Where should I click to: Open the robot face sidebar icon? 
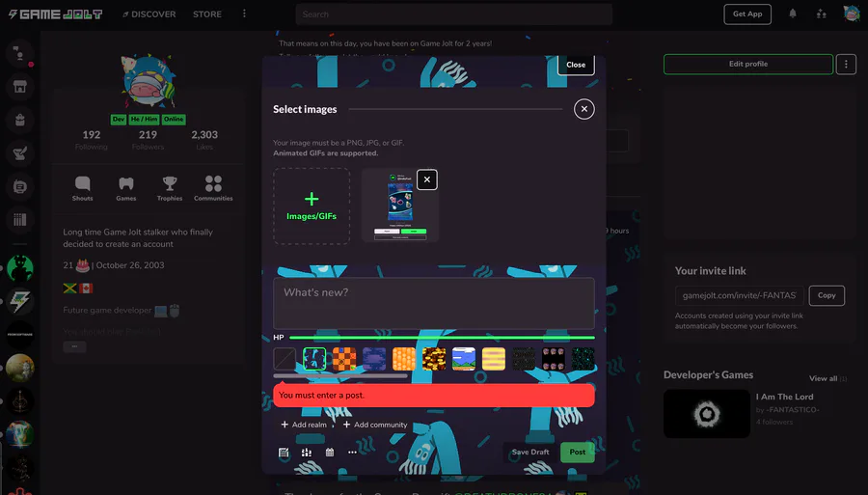[x=20, y=186]
